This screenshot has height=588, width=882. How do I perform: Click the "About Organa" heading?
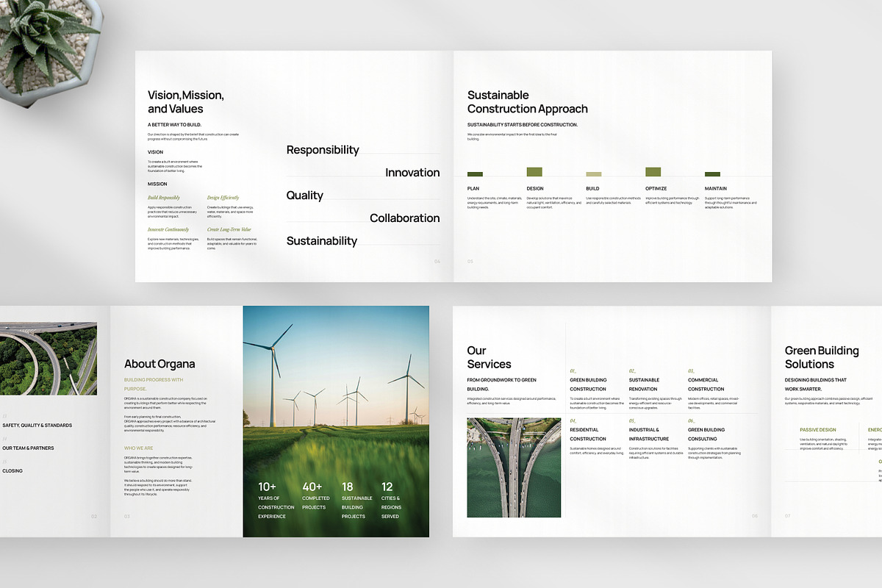(159, 364)
